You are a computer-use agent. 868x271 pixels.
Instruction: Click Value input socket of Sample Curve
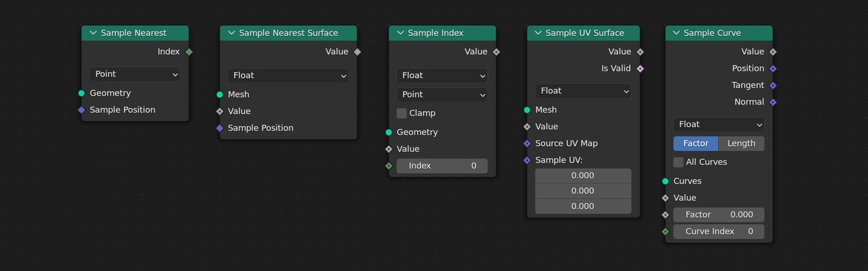coord(665,198)
